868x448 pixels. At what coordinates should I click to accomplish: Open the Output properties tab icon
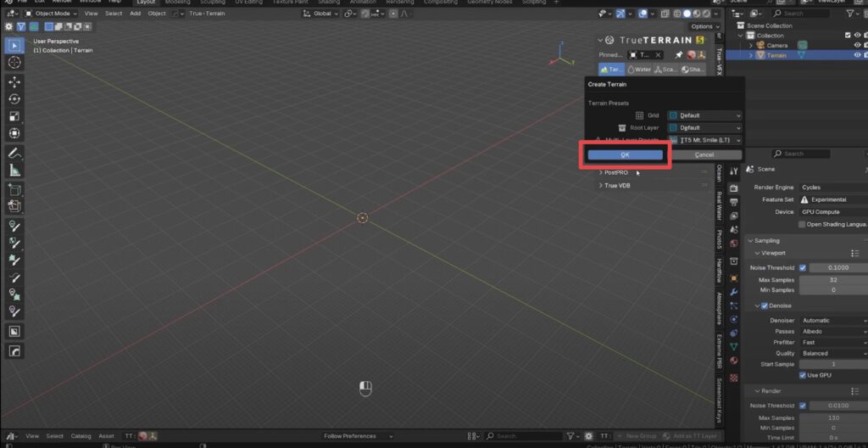coord(733,202)
